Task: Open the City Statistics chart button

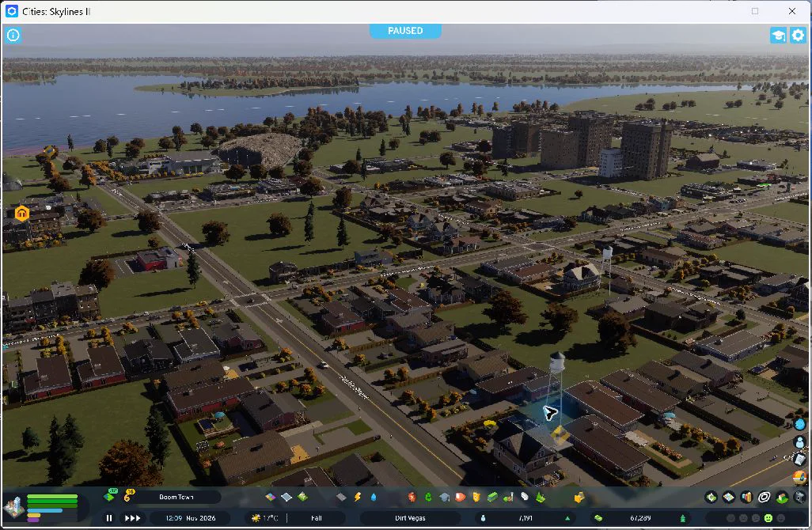Action: 746,498
